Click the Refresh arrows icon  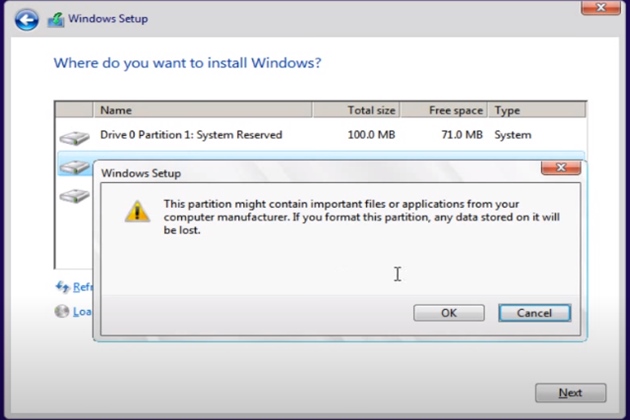tap(62, 287)
